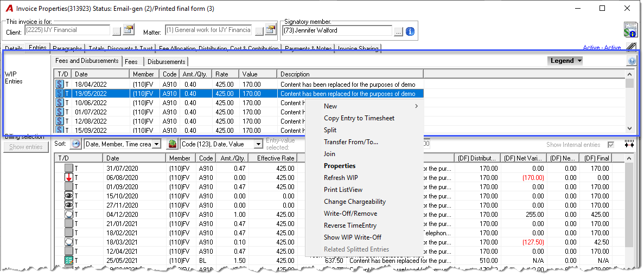The height and width of the screenshot is (277, 644).
Task: Select Print ListView in context menu
Action: [364, 189]
